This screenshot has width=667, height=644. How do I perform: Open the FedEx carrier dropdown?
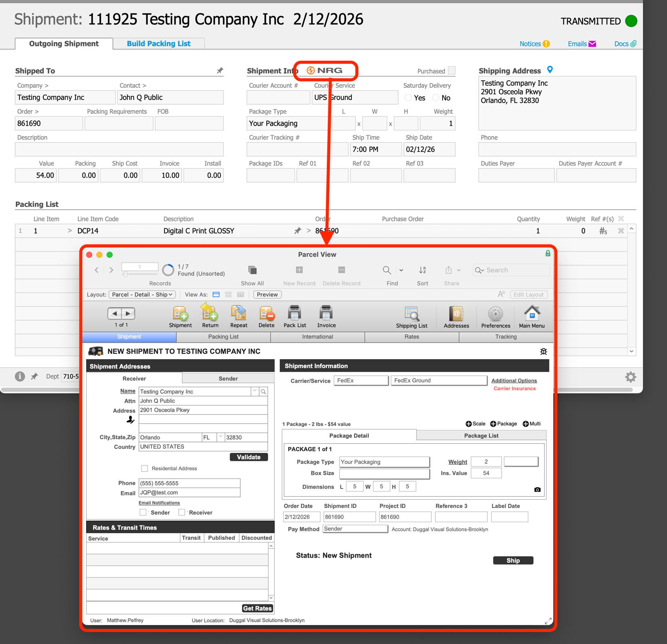pyautogui.click(x=361, y=381)
